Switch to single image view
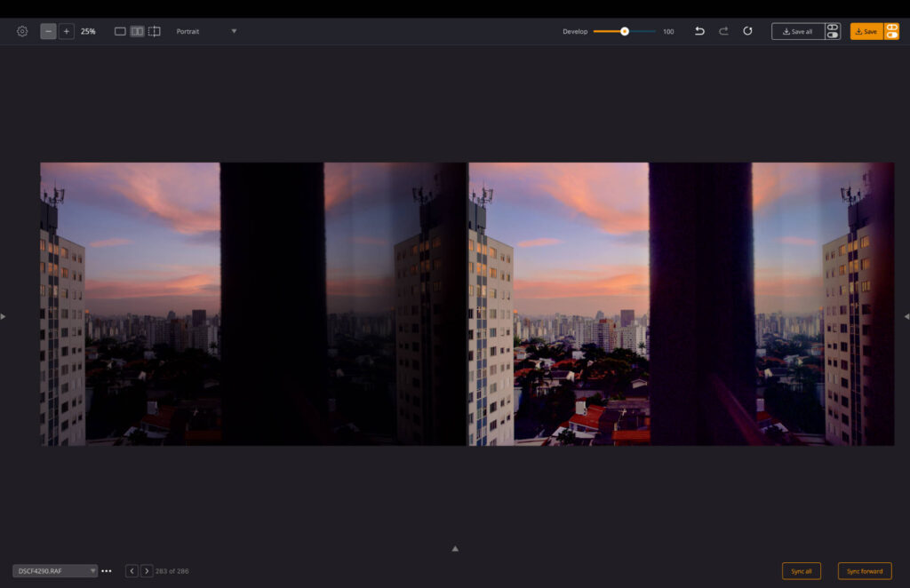Viewport: 910px width, 588px height. coord(120,31)
